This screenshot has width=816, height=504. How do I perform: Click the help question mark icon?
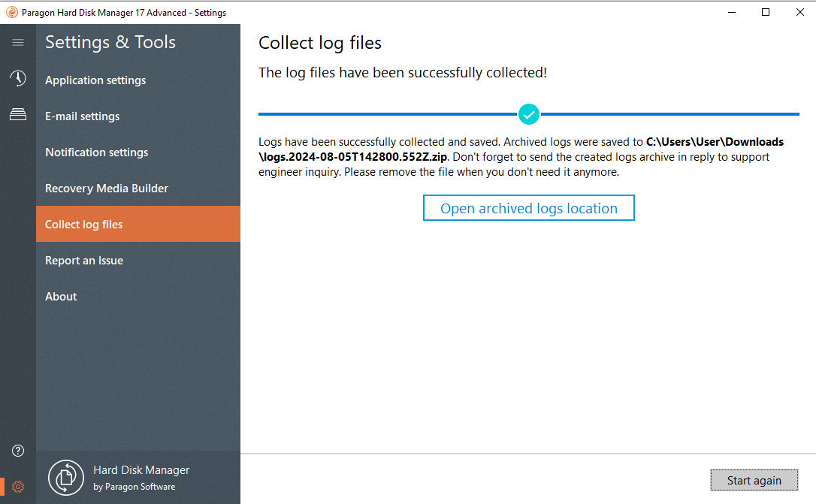click(17, 451)
